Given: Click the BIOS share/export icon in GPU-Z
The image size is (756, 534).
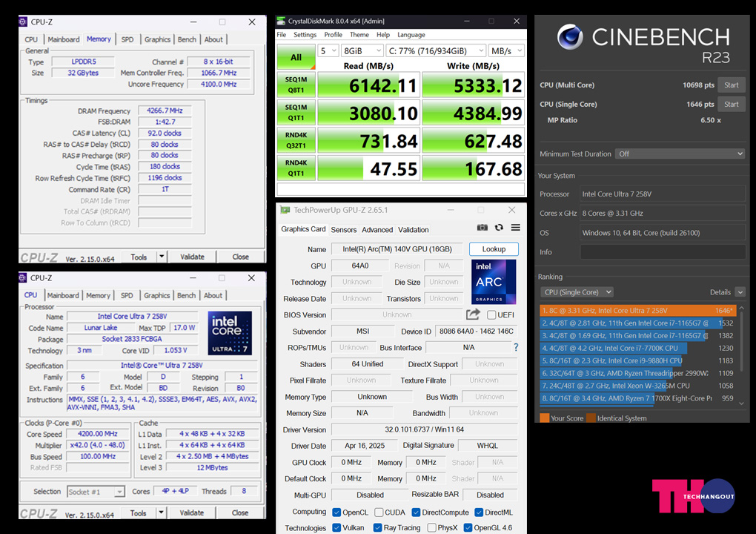Looking at the screenshot, I should click(473, 314).
